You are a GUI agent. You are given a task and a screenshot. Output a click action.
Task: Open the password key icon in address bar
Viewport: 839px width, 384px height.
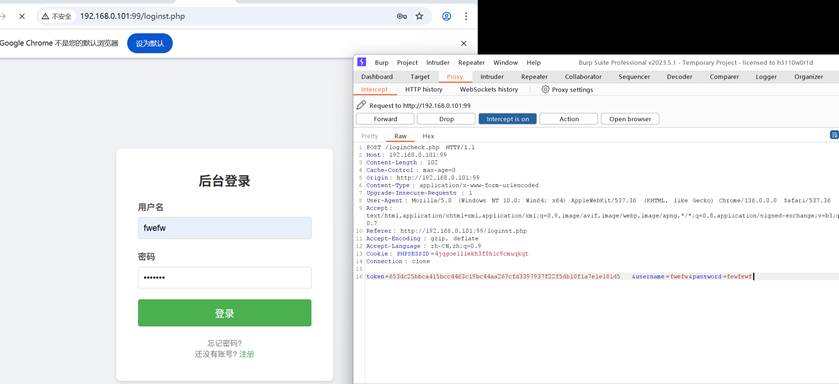pos(402,17)
